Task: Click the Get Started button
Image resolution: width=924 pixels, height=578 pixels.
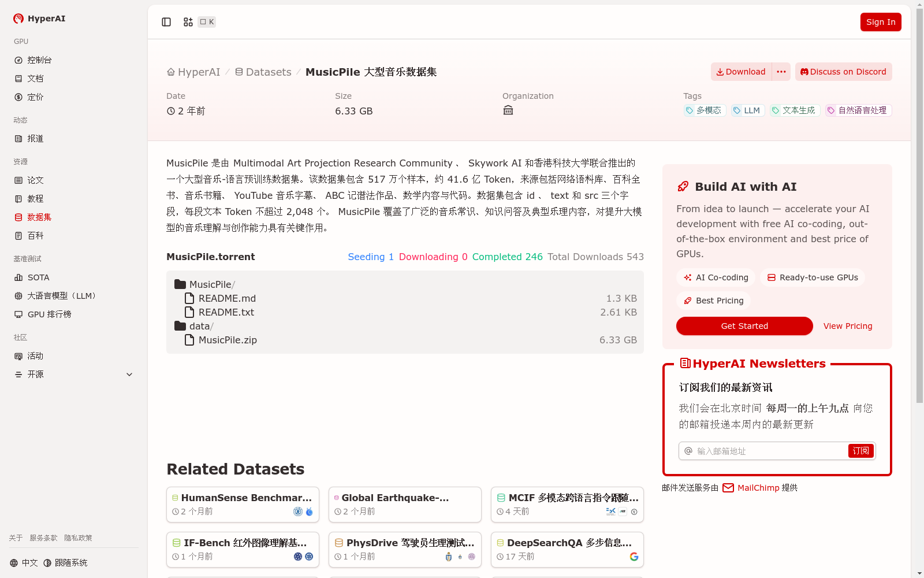Action: coord(744,326)
